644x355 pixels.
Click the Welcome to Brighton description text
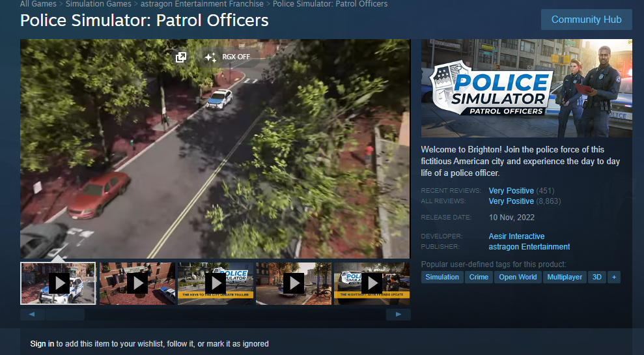(x=520, y=161)
